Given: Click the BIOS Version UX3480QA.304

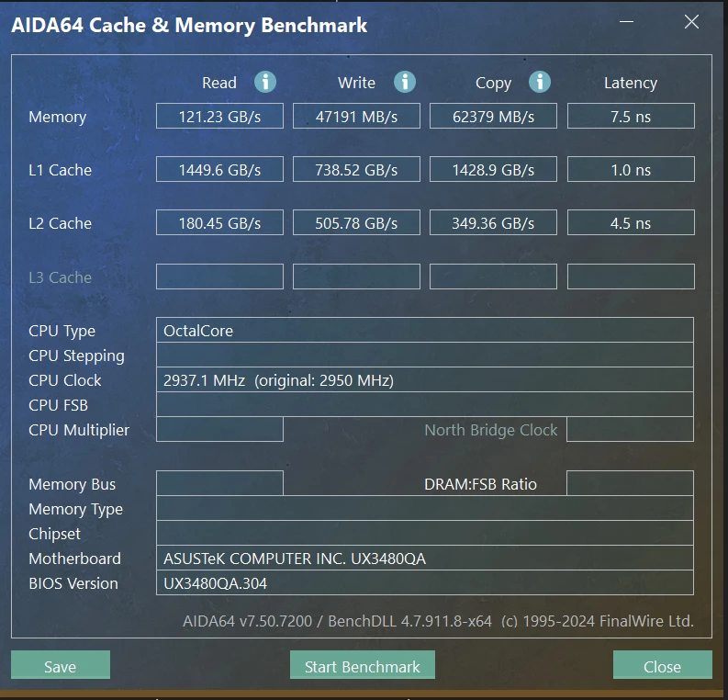Looking at the screenshot, I should (425, 582).
